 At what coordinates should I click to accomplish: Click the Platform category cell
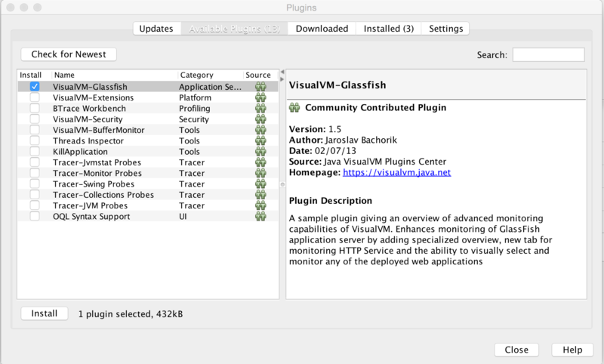coord(195,97)
